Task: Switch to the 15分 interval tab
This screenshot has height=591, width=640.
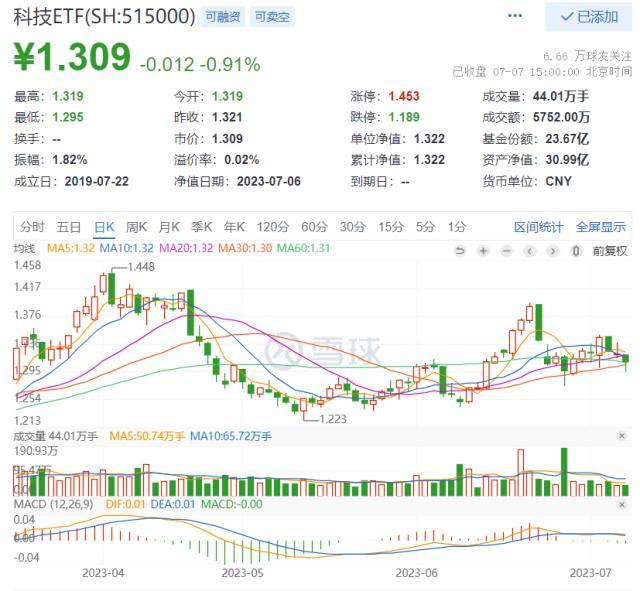Action: pyautogui.click(x=391, y=227)
